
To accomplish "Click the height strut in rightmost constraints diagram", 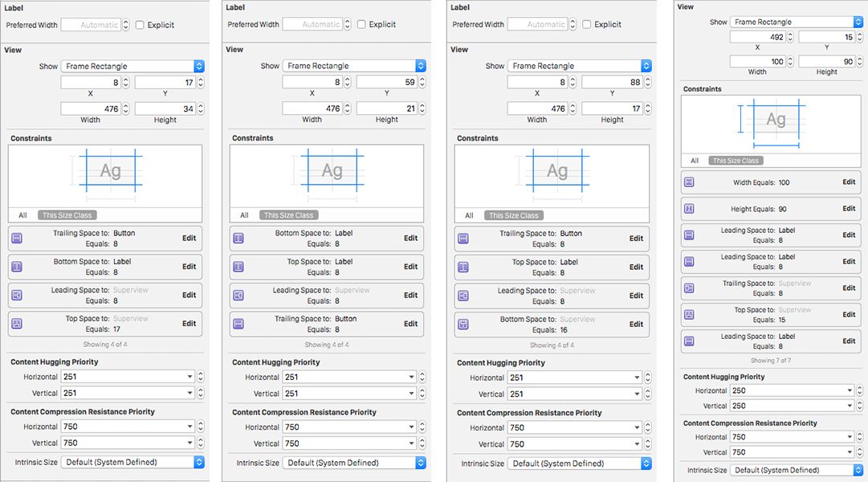I will (740, 119).
